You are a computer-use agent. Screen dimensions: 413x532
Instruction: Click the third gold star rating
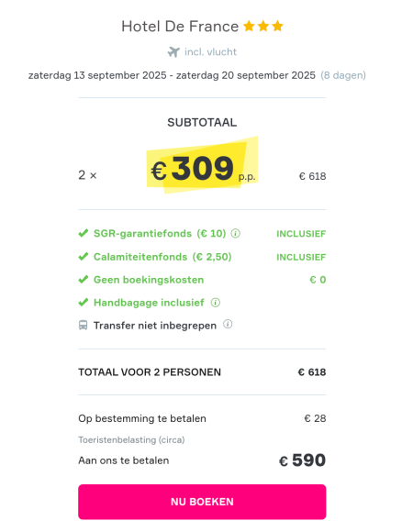click(277, 26)
